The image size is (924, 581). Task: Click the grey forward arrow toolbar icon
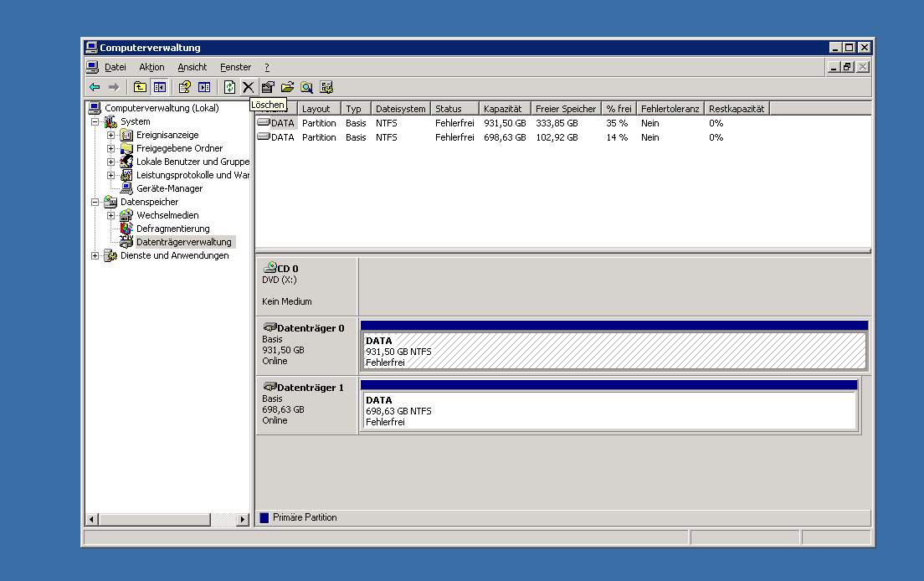pos(114,87)
